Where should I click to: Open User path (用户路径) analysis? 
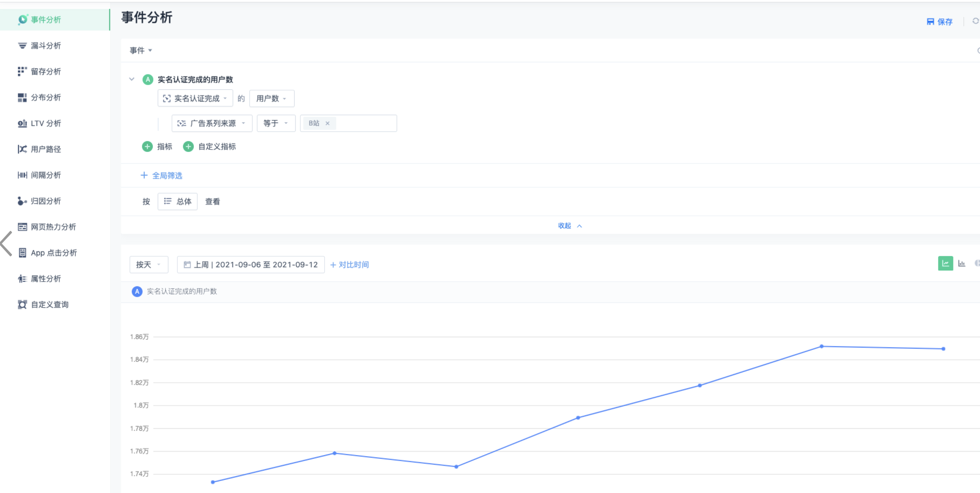(x=45, y=149)
